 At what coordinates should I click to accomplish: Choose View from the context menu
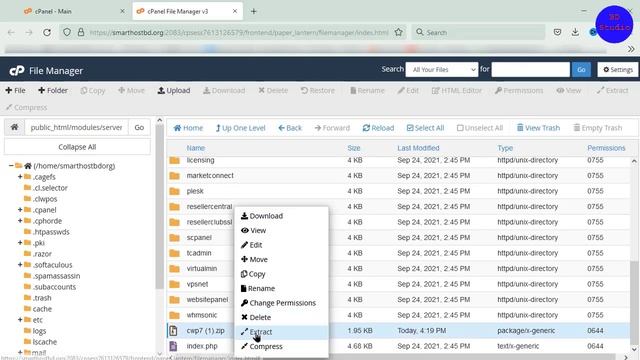tap(281, 231)
